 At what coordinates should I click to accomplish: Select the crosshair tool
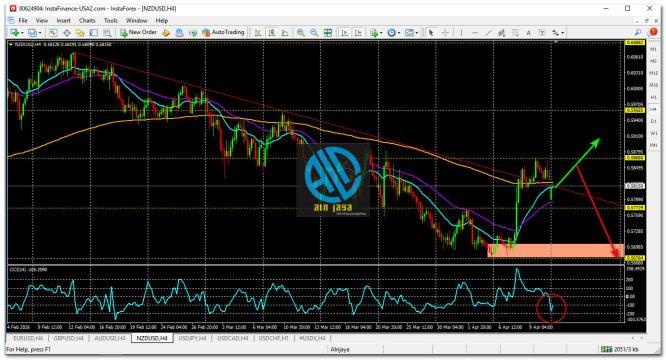[445, 32]
